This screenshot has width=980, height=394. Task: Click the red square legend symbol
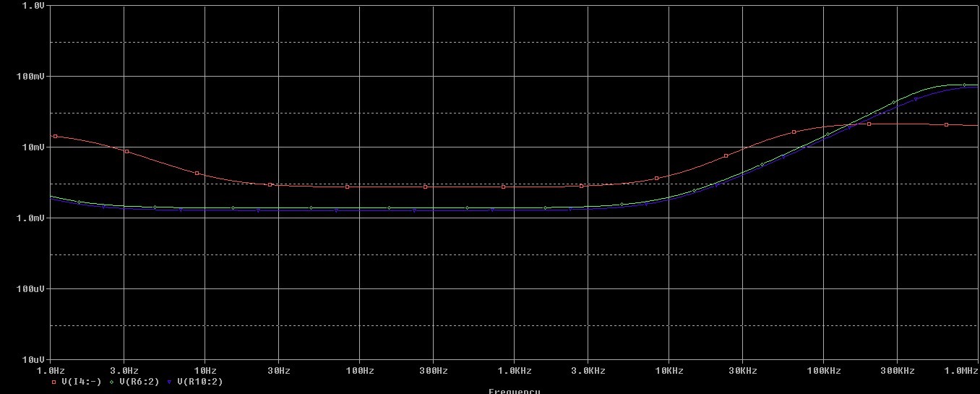point(55,382)
